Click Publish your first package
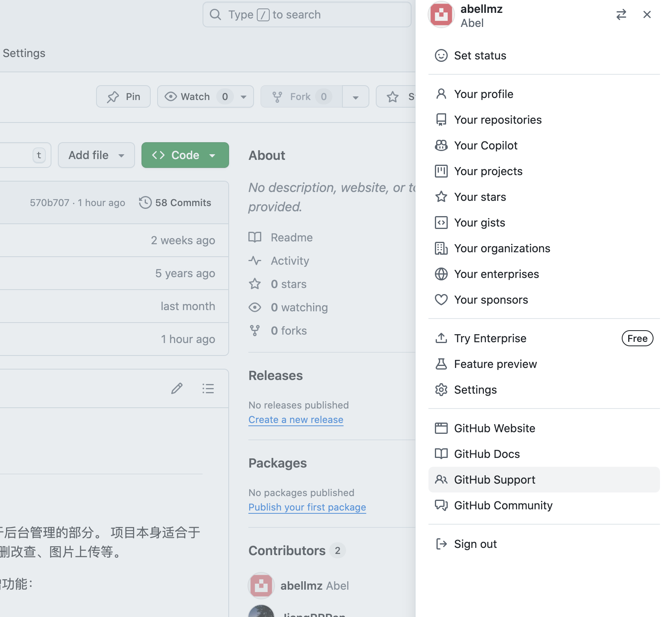The image size is (672, 617). coord(307,507)
